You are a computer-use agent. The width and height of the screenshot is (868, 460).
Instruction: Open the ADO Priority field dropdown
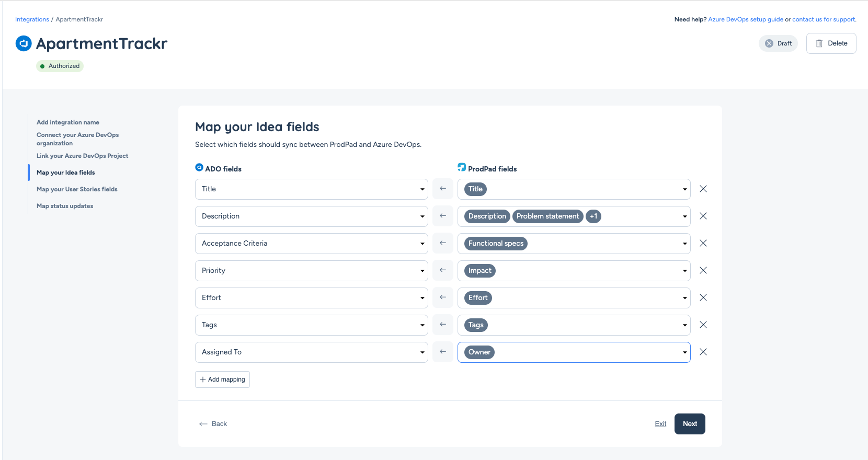(x=312, y=271)
